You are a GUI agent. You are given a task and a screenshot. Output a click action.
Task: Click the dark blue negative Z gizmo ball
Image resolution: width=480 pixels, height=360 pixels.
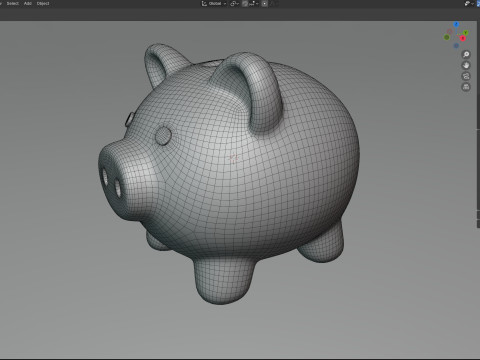coord(456,46)
